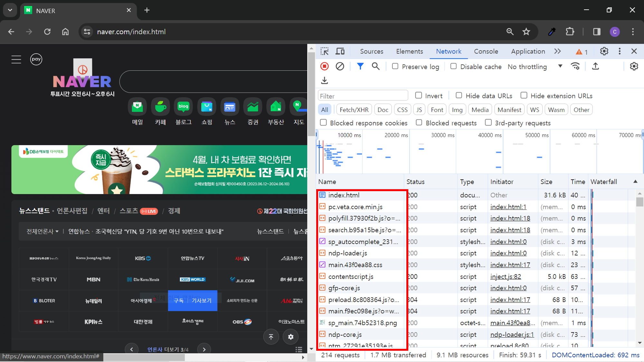Open the Naver blog shortcut icon

coord(183,107)
